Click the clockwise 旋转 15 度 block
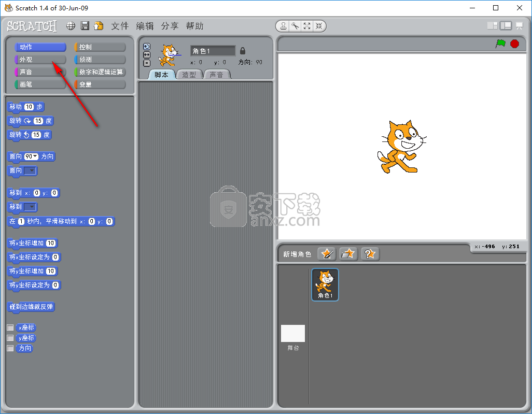 pos(31,121)
